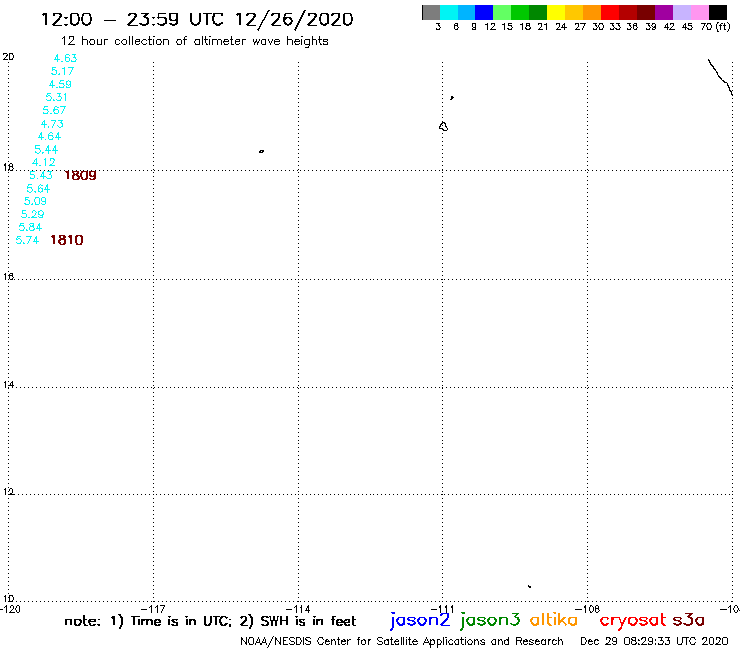Click the date range title 12/26/2020
The width and height of the screenshot is (740, 650).
[x=197, y=20]
